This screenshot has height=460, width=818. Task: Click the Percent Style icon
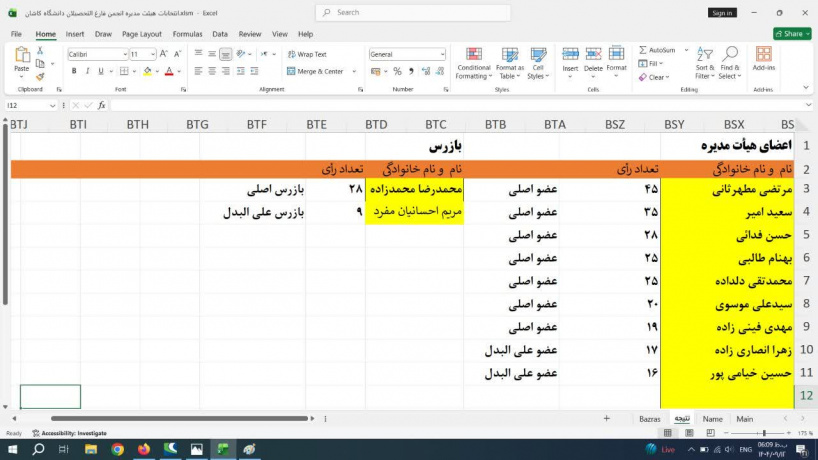point(398,71)
